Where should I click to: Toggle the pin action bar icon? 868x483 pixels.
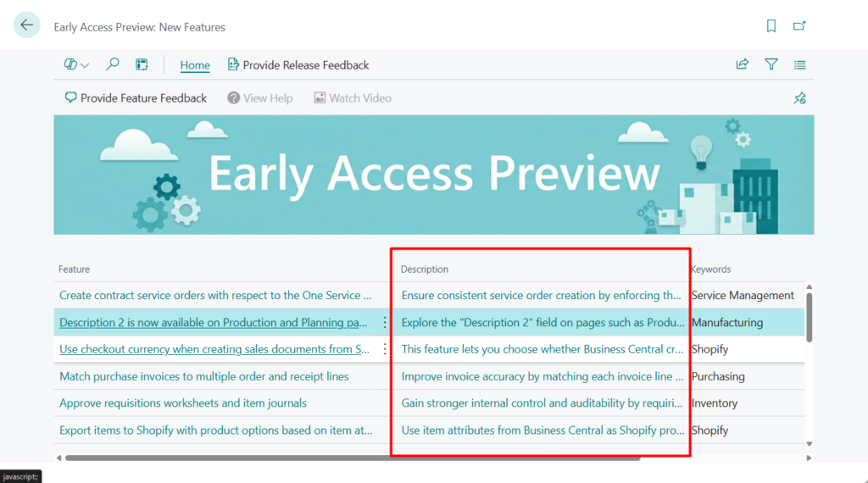(798, 98)
